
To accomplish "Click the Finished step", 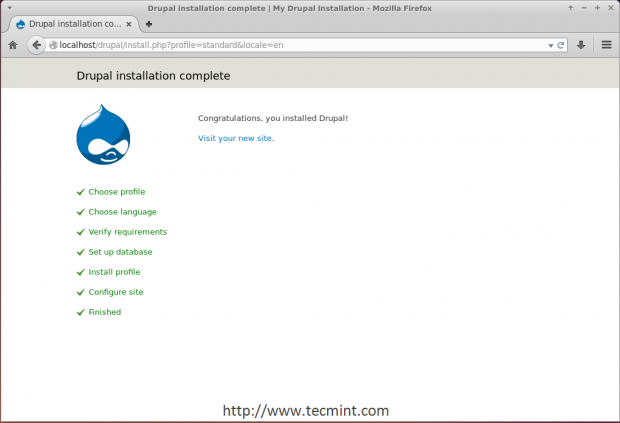I will click(105, 312).
